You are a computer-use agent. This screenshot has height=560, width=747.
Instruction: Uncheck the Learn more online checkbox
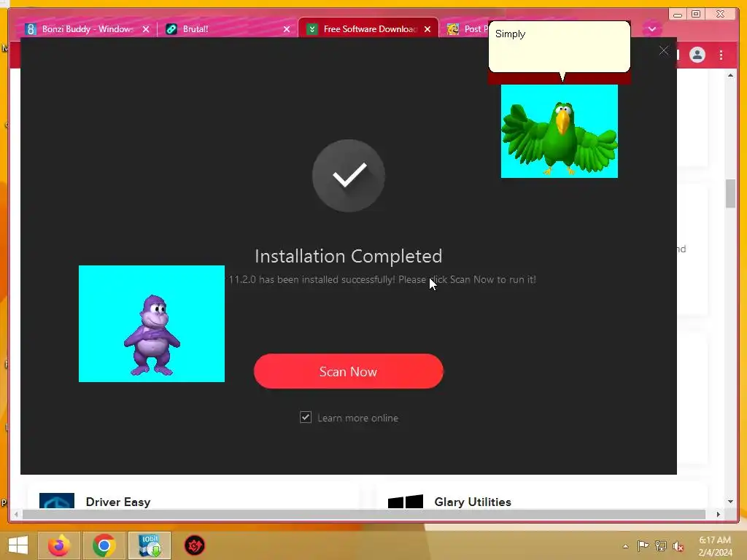(306, 417)
